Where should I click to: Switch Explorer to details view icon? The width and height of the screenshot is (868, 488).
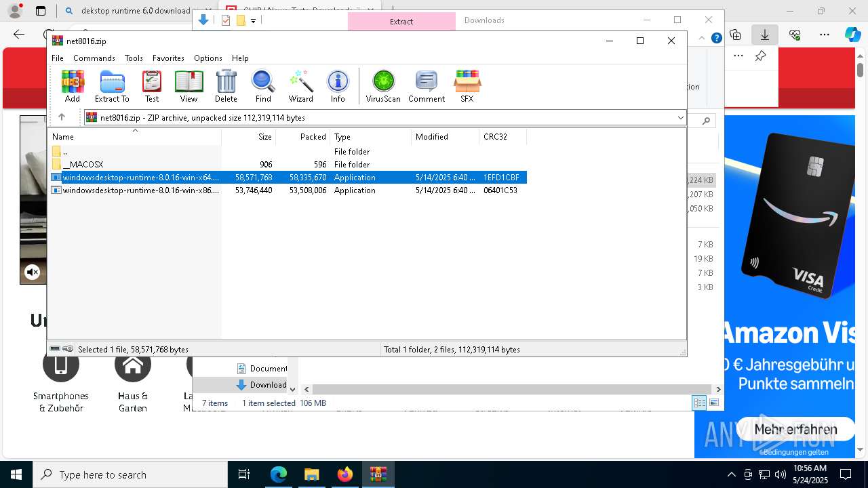(699, 403)
